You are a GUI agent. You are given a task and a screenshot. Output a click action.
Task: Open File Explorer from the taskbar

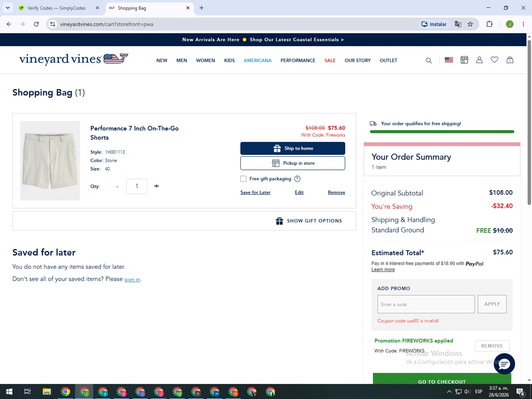tap(47, 392)
